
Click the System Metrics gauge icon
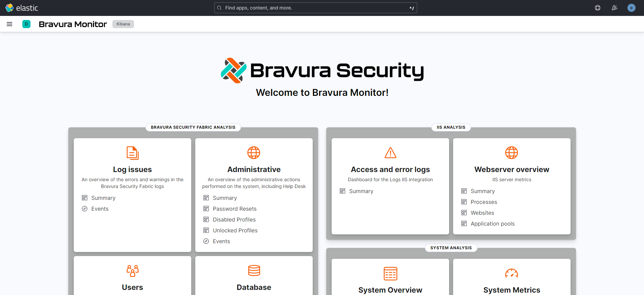coord(512,273)
